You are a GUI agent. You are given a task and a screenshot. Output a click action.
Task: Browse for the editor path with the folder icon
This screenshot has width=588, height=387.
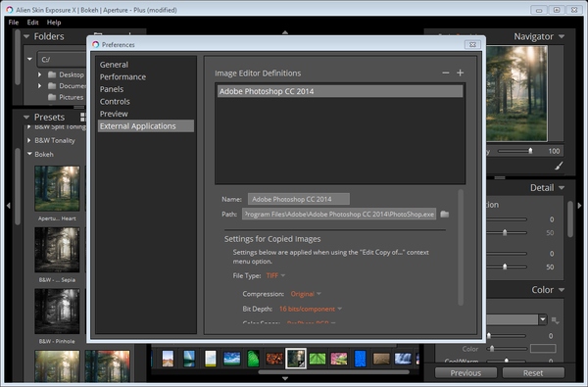[x=444, y=215]
